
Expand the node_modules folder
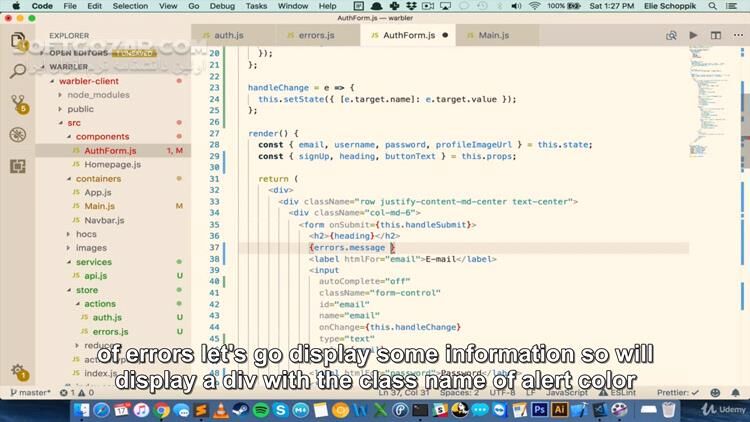click(97, 95)
